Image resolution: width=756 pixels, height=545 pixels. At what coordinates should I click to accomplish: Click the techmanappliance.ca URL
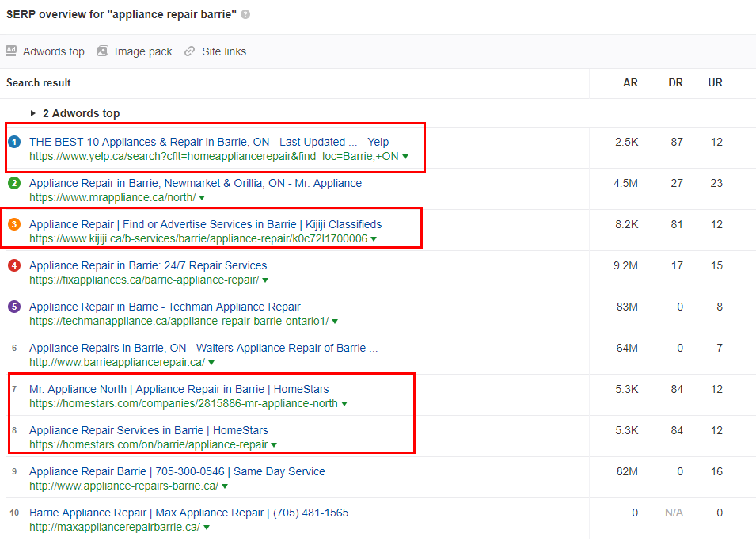[179, 321]
